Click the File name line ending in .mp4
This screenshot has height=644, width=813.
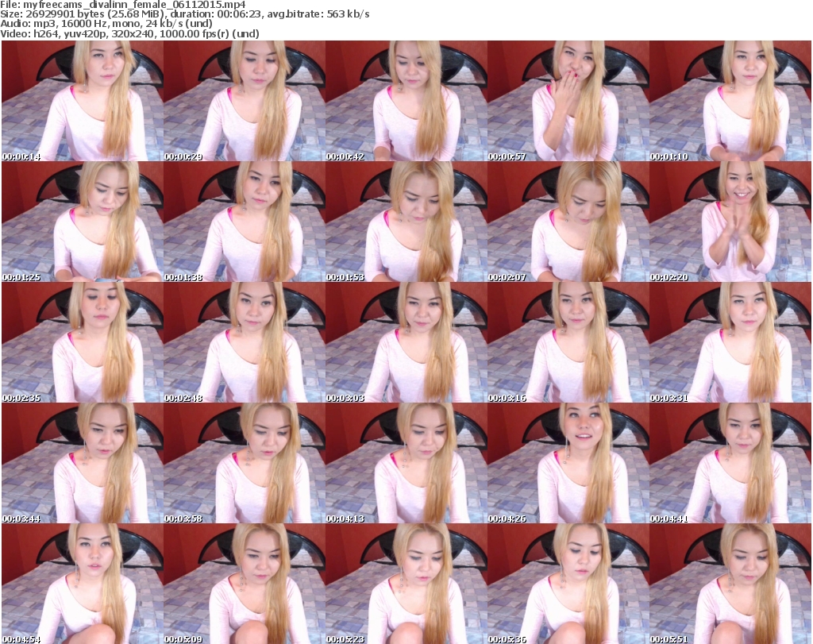click(x=123, y=5)
